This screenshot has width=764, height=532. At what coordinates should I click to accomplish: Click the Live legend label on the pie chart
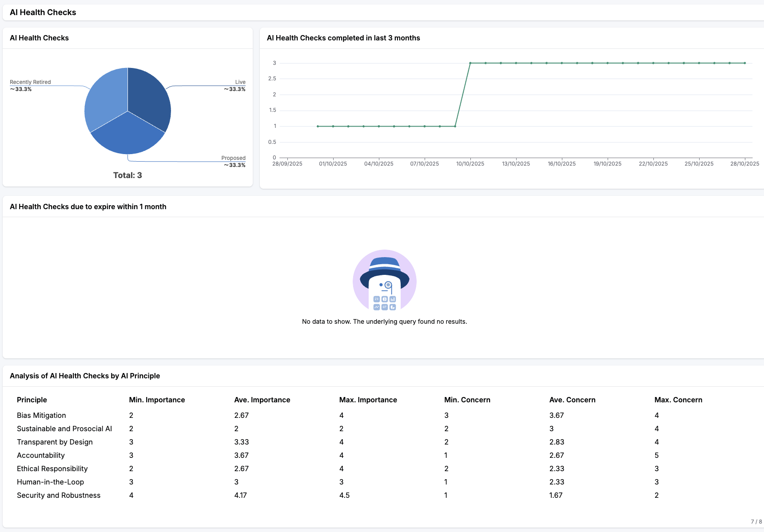click(240, 82)
